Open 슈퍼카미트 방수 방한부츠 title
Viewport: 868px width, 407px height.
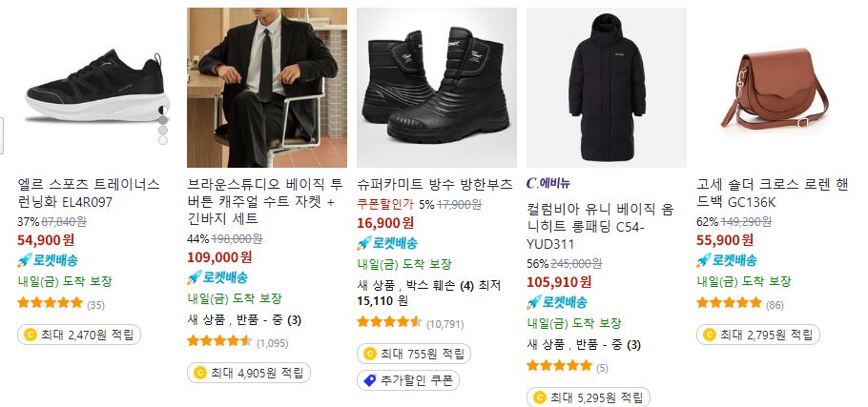point(435,185)
